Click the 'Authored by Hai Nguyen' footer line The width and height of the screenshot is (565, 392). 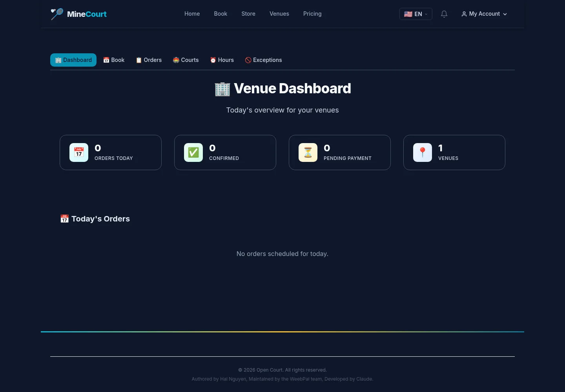(282, 379)
